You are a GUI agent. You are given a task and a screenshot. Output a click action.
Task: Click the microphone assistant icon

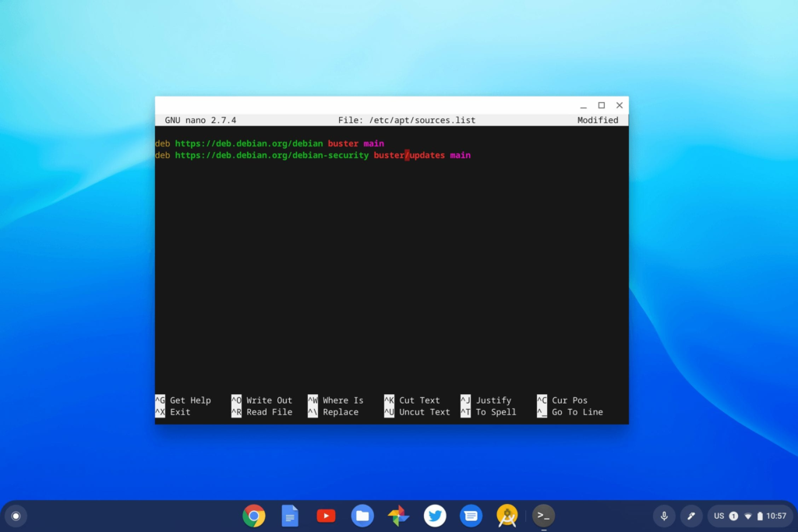click(x=664, y=516)
